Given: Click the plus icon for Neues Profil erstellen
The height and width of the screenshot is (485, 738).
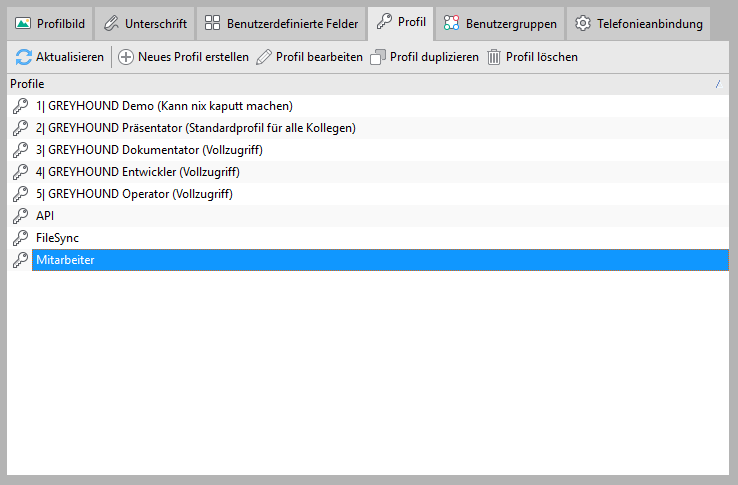Looking at the screenshot, I should (126, 57).
